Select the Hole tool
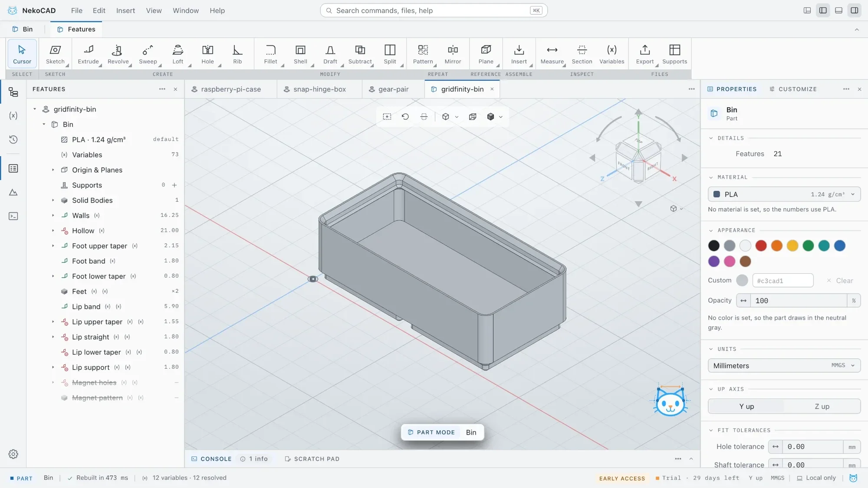The height and width of the screenshot is (488, 868). click(x=207, y=54)
